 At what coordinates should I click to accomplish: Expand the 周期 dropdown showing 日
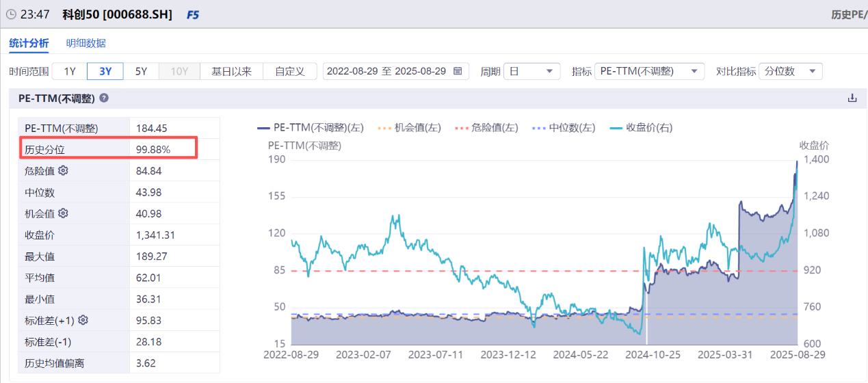coord(531,71)
